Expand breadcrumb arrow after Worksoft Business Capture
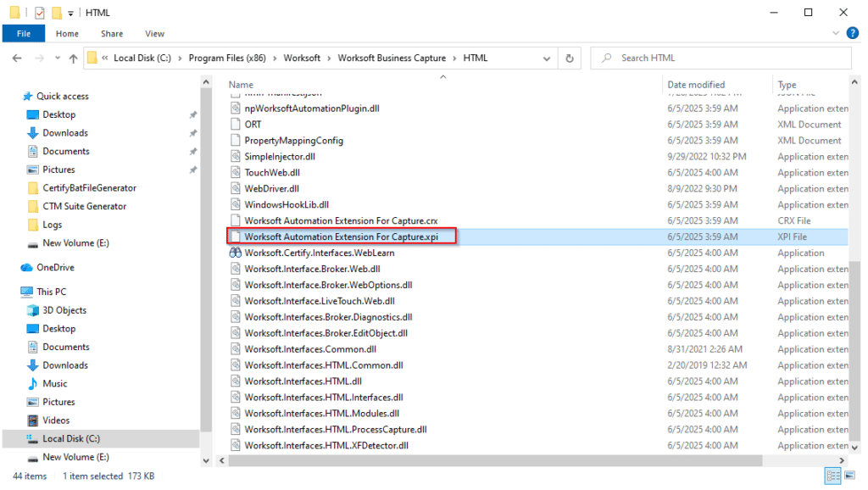The width and height of the screenshot is (868, 490). (x=455, y=58)
